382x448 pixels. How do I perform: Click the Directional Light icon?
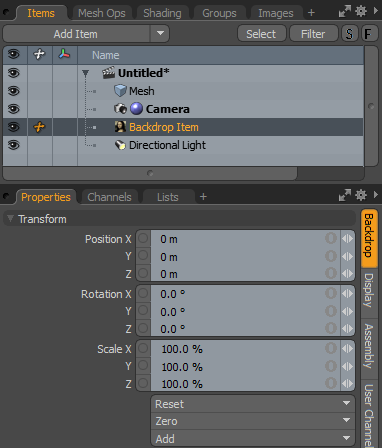[120, 145]
